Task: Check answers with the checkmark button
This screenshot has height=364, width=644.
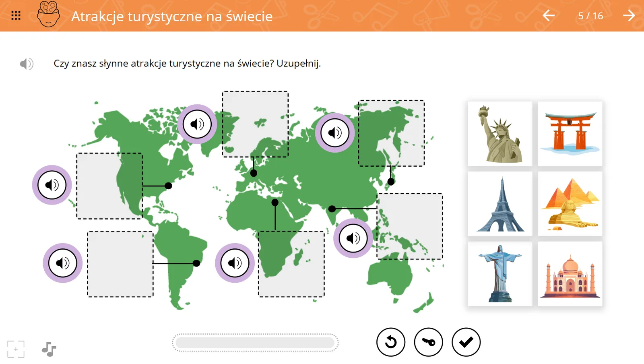Action: [x=466, y=342]
